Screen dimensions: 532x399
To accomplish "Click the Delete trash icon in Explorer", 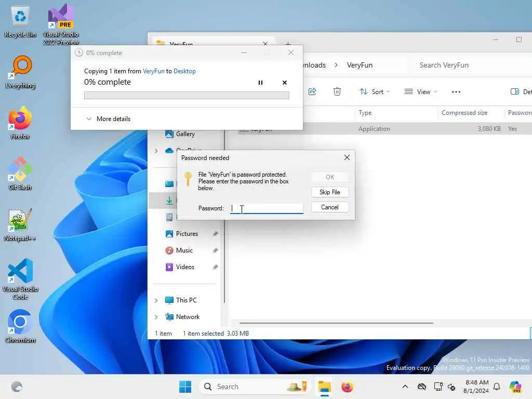I will click(337, 91).
